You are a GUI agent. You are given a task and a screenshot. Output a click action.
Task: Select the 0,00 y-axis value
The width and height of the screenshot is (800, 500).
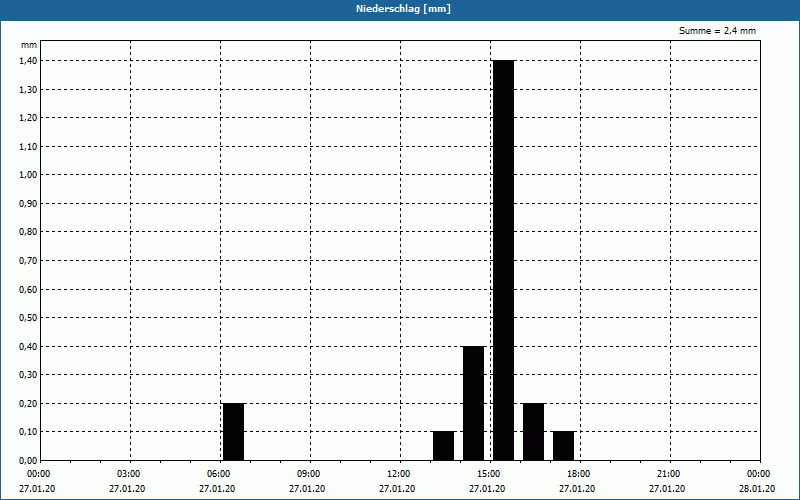(x=29, y=461)
